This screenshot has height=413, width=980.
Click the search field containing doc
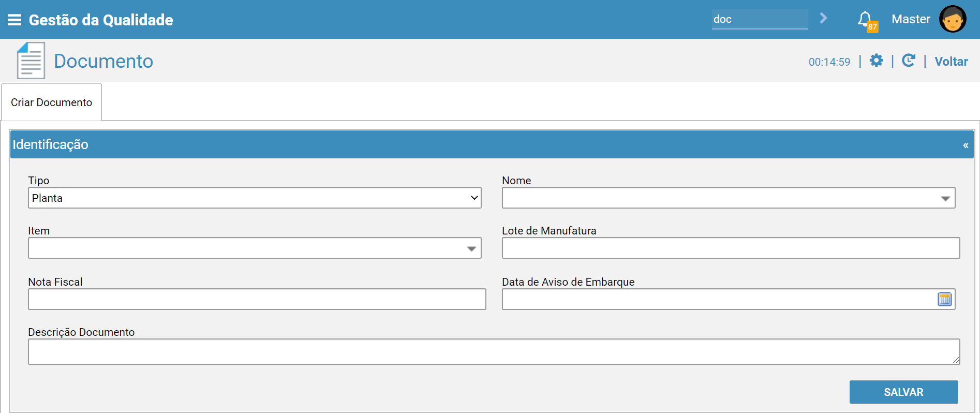click(760, 19)
